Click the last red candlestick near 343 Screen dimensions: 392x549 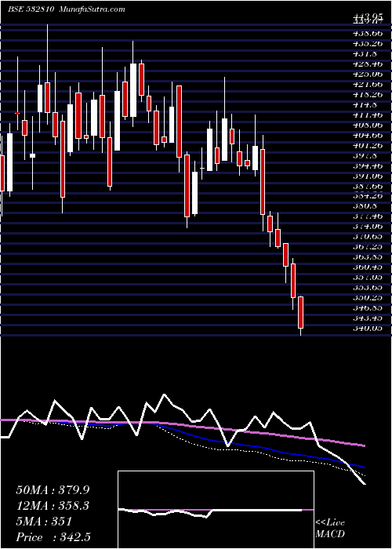coord(300,312)
